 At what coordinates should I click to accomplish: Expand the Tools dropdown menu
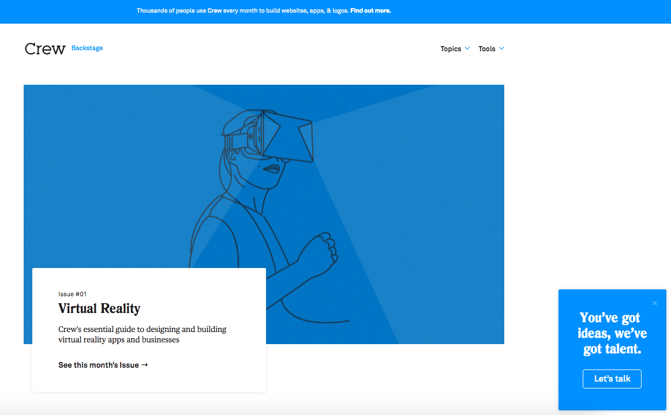(490, 49)
